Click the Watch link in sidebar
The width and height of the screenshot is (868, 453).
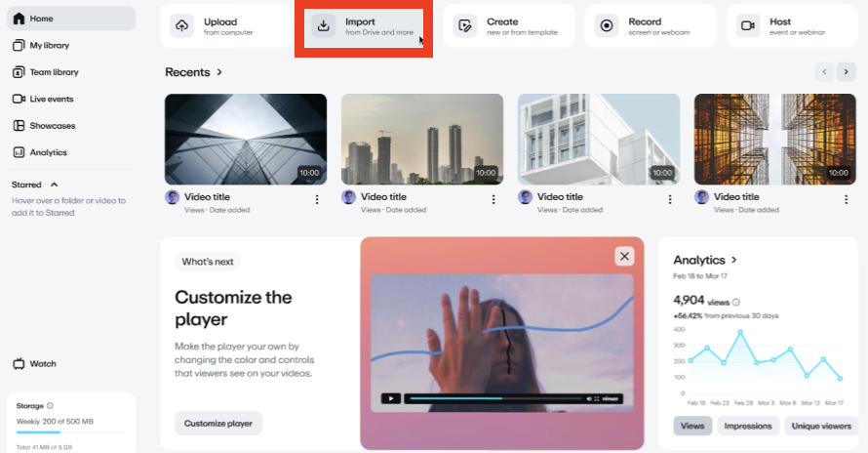(42, 363)
